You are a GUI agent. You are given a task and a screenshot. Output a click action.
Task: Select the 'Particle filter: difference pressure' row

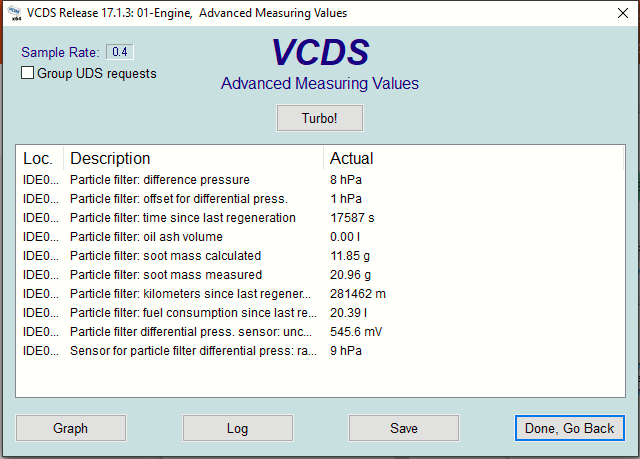click(320, 180)
